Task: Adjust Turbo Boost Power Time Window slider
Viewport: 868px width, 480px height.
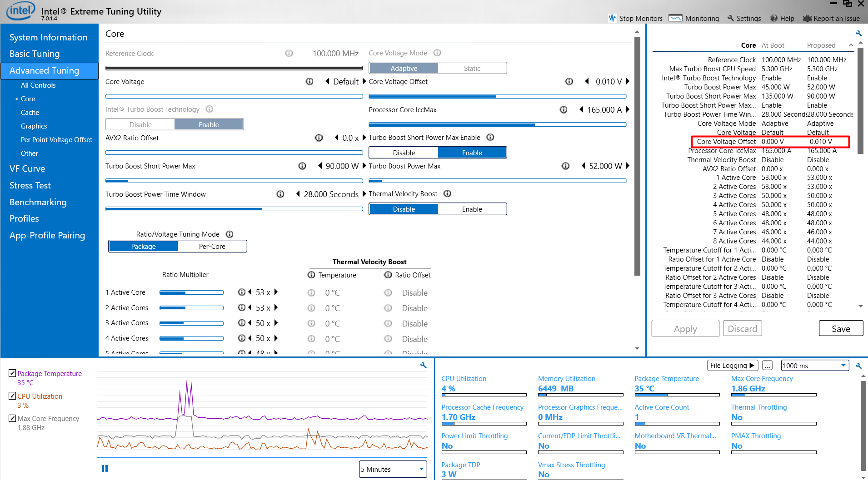Action: [234, 209]
